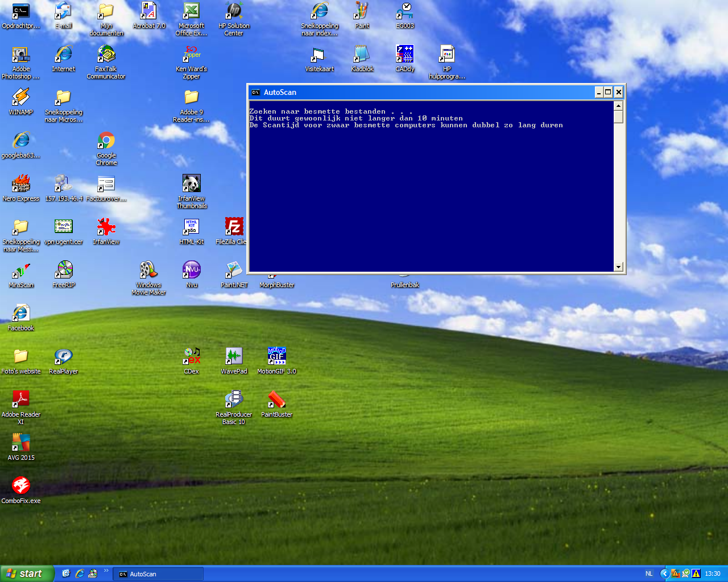
Task: Open the Snelkoppeling naar Micros folder shortcut
Action: (x=64, y=106)
